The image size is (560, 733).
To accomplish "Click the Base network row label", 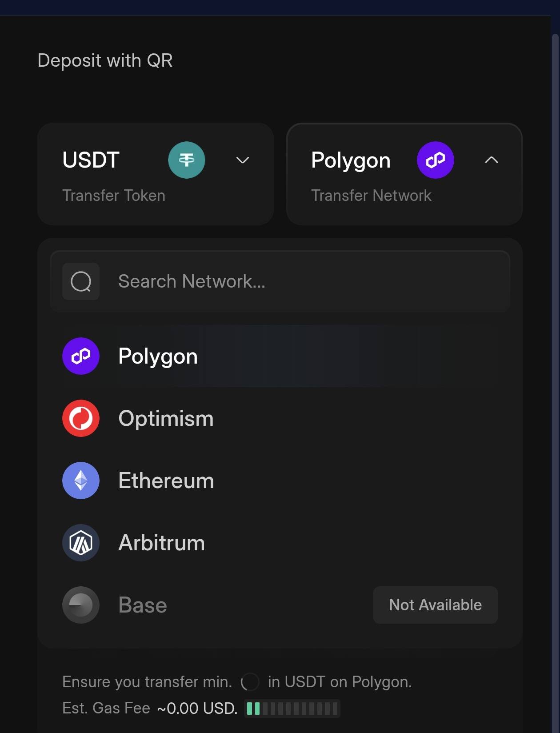I will pos(143,605).
